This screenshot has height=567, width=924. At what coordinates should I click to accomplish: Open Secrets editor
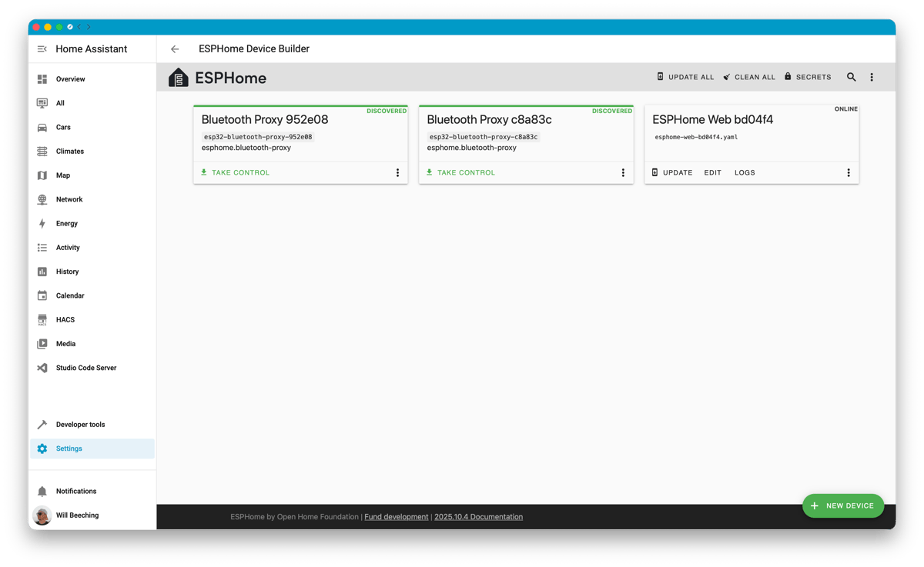[808, 77]
